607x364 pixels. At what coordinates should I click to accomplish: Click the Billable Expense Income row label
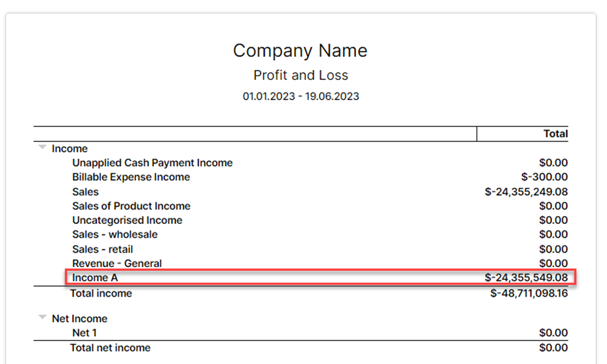coord(131,177)
